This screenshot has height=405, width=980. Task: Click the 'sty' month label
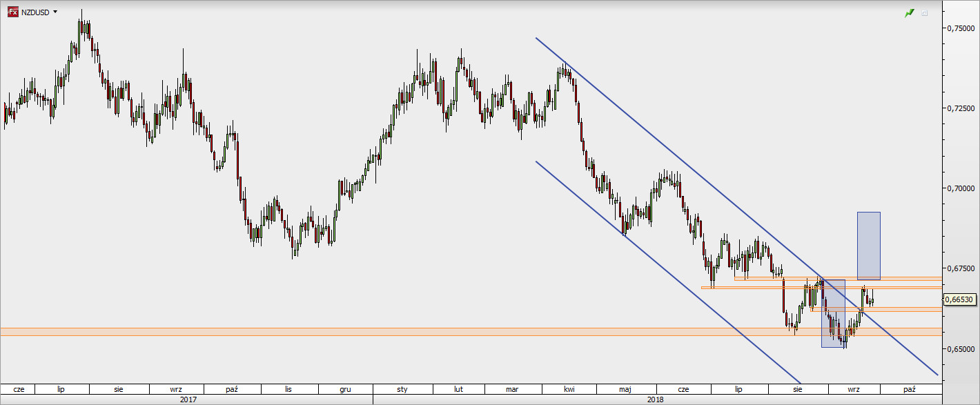click(x=402, y=389)
